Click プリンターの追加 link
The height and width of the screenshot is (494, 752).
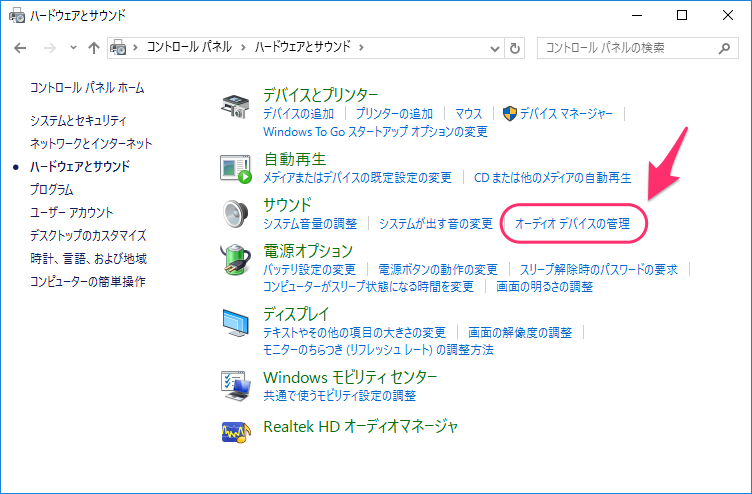point(394,114)
